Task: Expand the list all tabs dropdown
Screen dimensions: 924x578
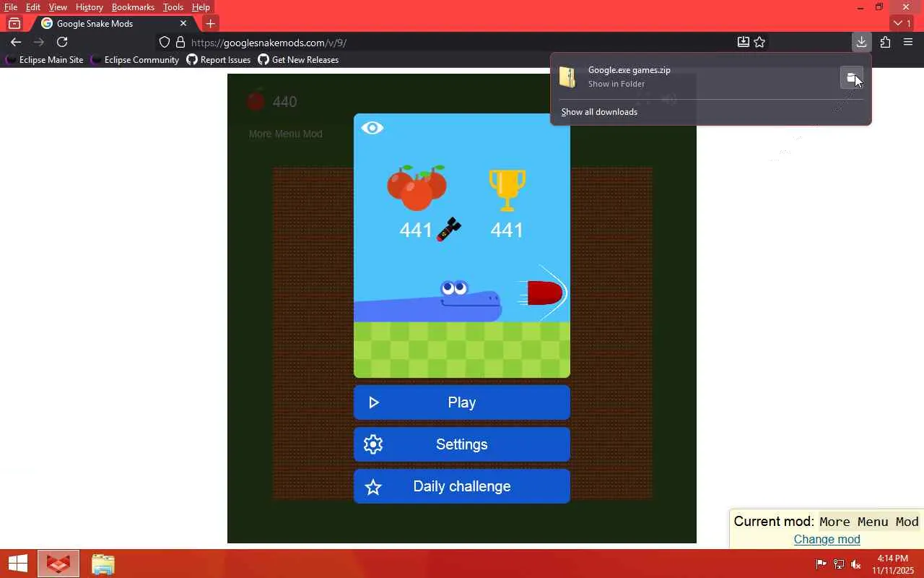Action: point(902,23)
